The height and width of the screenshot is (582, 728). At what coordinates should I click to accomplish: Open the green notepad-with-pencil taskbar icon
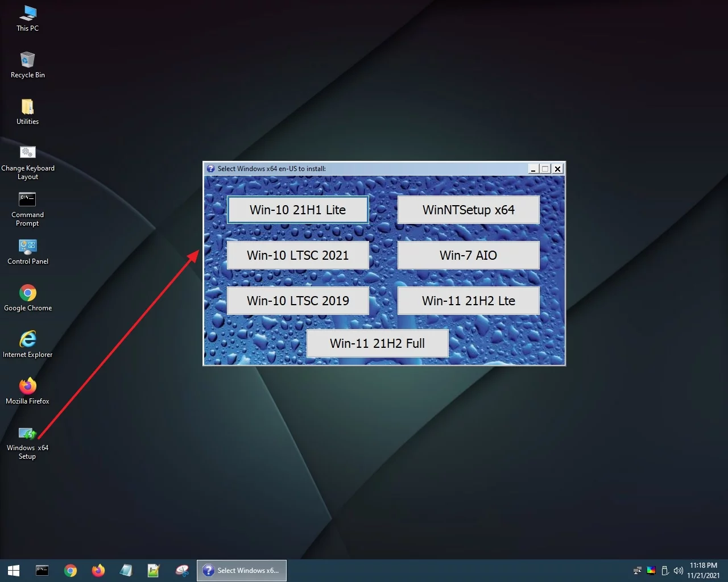154,571
